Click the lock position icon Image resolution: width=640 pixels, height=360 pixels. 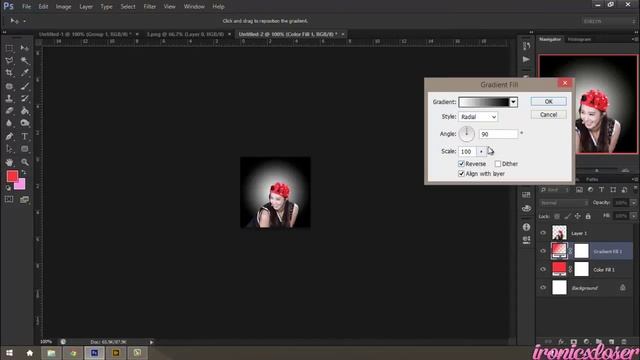tap(578, 216)
